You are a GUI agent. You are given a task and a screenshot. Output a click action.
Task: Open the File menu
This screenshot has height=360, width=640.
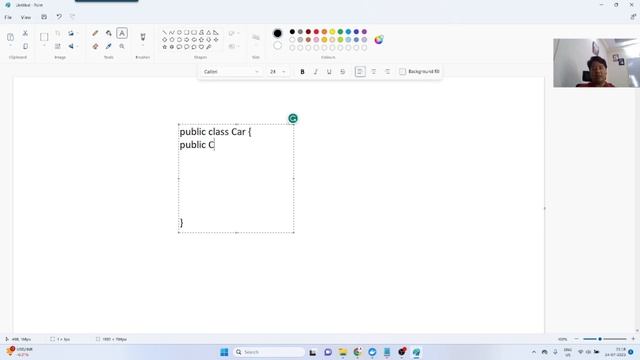pyautogui.click(x=8, y=17)
